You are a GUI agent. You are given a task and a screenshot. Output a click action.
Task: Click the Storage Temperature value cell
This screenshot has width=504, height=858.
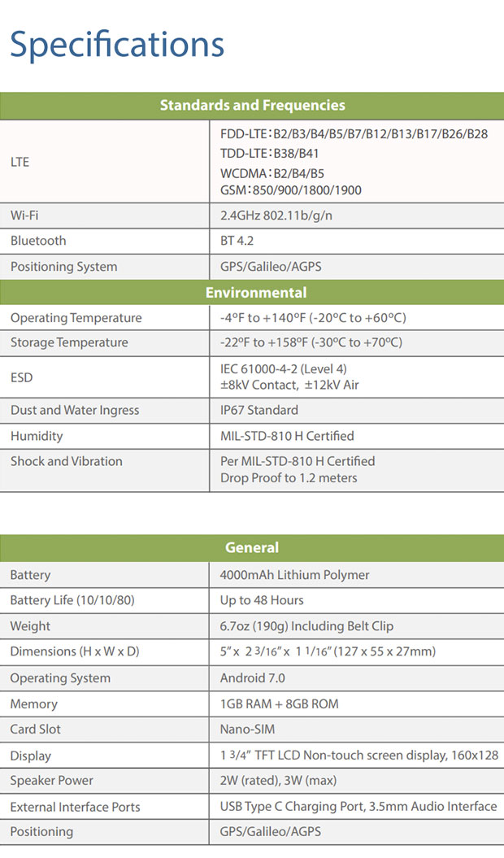coord(312,342)
